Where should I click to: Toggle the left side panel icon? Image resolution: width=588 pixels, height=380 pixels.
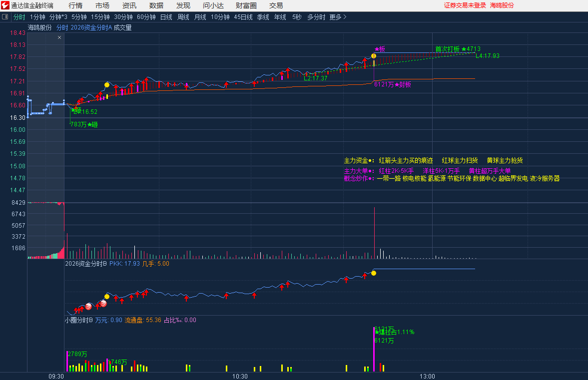coord(5,17)
